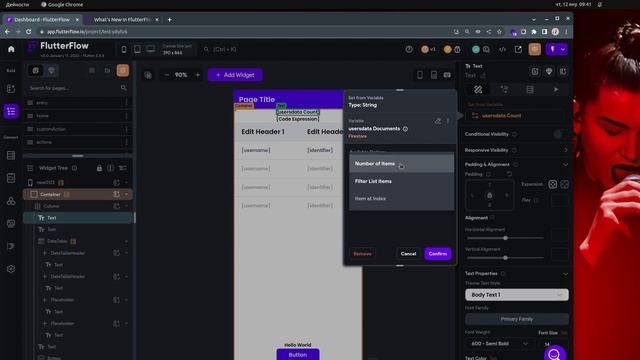Viewport: 640px width, 360px height.
Task: Switch to the Animations tab in right panel
Action: click(556, 89)
